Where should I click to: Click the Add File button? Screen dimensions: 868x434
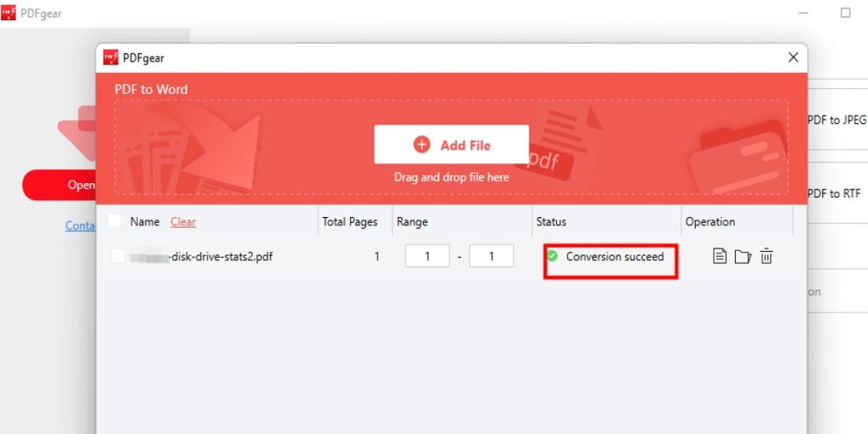451,144
